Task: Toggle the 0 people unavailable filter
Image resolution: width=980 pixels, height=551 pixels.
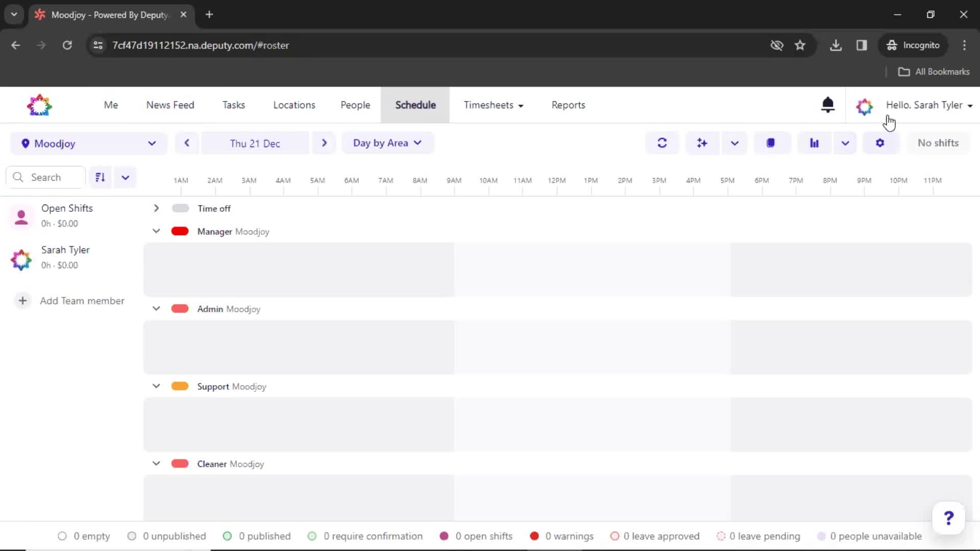Action: pyautogui.click(x=869, y=536)
